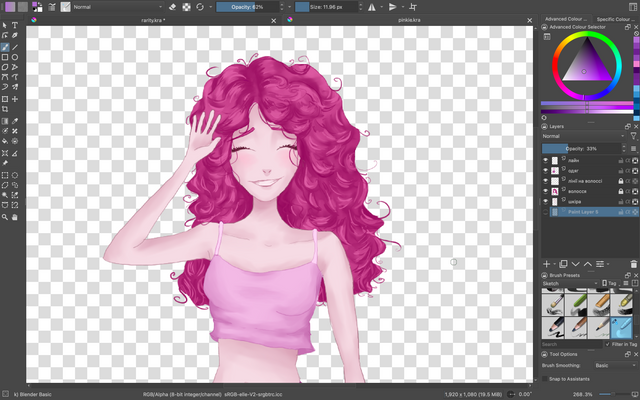Enable Snap to Assistants checkbox
This screenshot has width=640, height=400.
coord(546,378)
